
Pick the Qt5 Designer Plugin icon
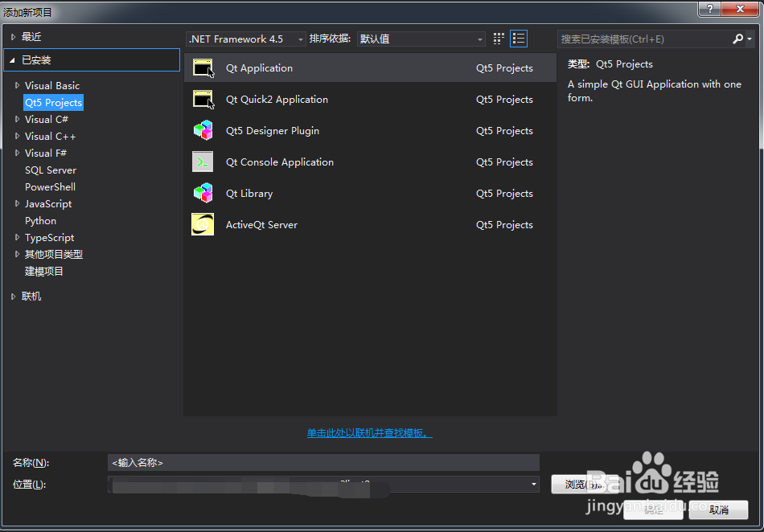[x=203, y=130]
